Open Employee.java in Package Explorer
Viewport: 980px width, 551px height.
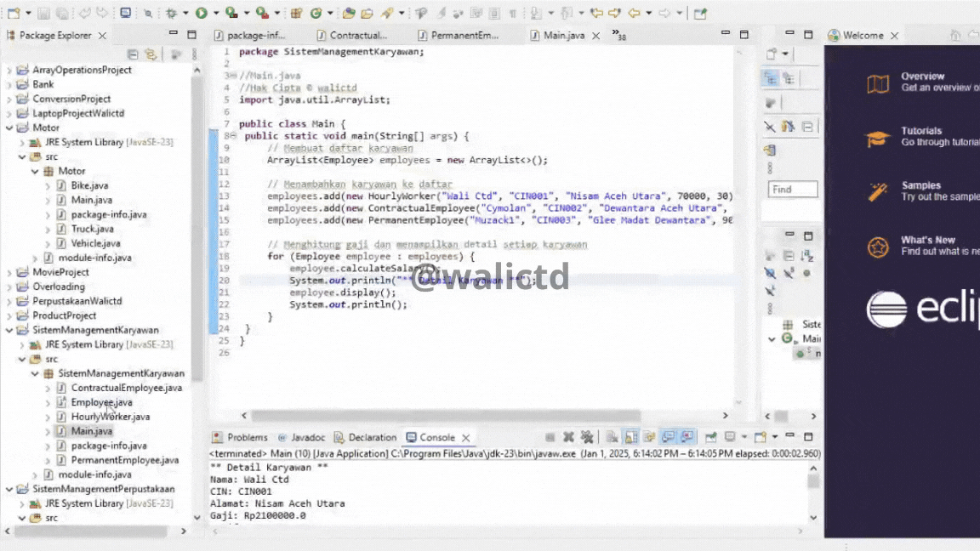(x=101, y=402)
